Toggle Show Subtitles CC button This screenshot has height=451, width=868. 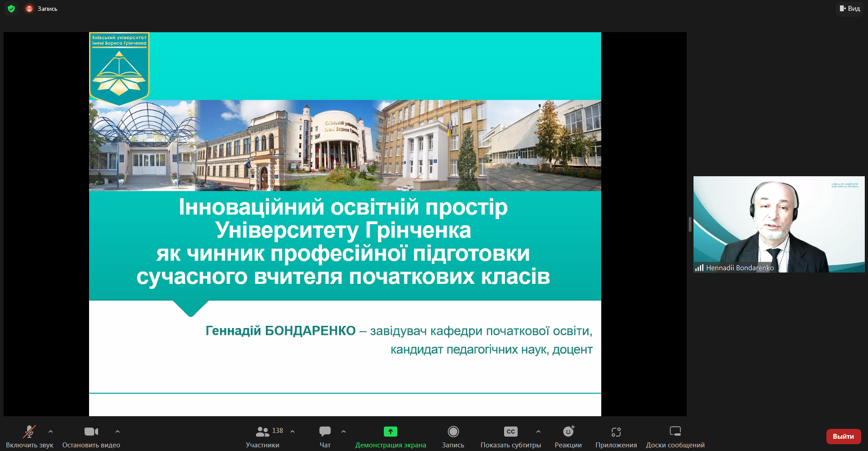[510, 432]
